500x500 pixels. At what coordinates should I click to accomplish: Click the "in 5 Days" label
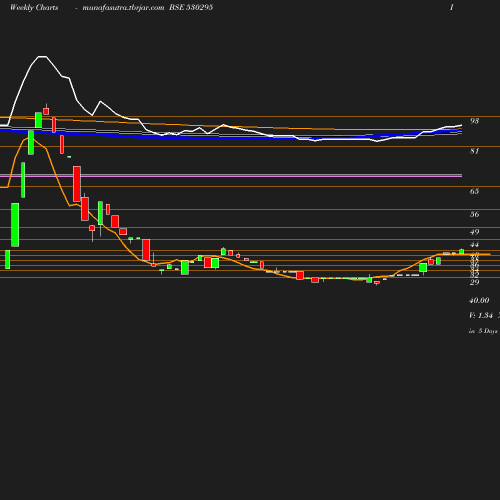tap(483, 331)
